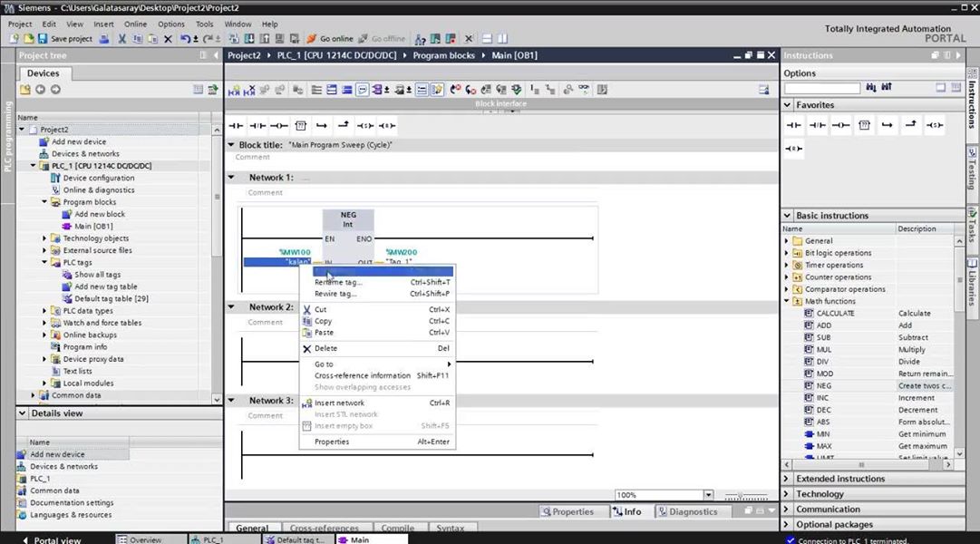Viewport: 980px width, 544px height.
Task: Insert empty box from editor favorites bar
Action: pyautogui.click(x=301, y=126)
